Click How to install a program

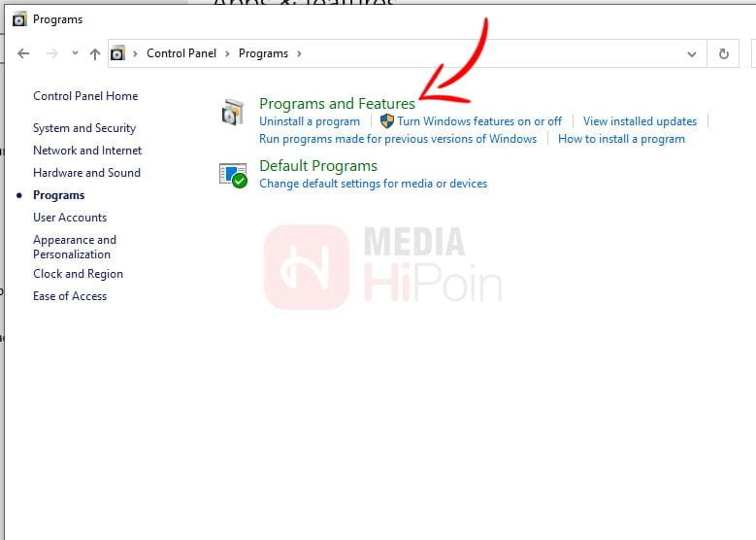[621, 139]
